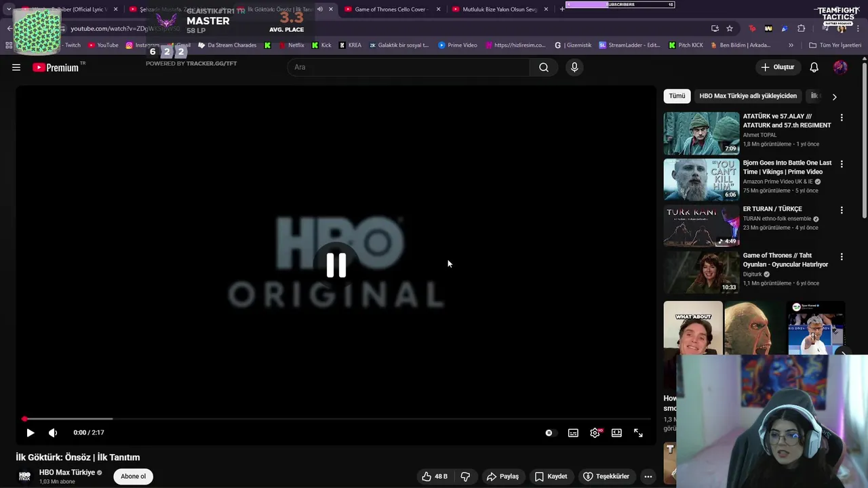The width and height of the screenshot is (868, 488).
Task: Bookmark this page with the star icon
Action: click(730, 28)
